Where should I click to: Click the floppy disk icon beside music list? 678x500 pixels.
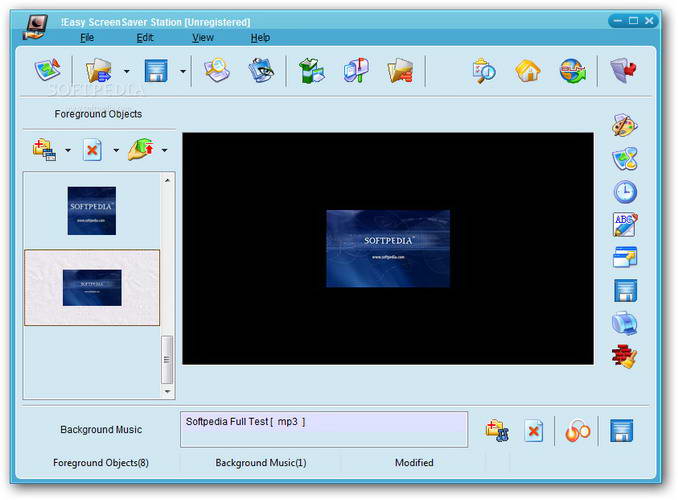(622, 430)
